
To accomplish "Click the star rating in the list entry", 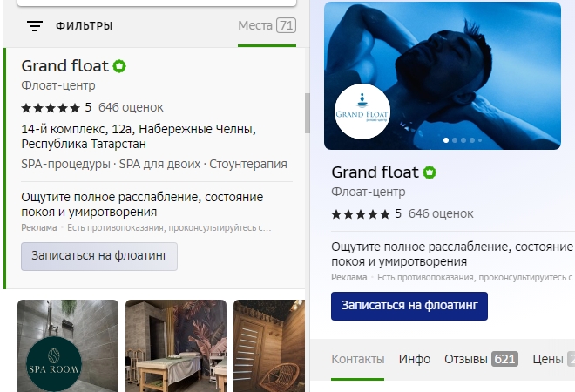I will [51, 108].
